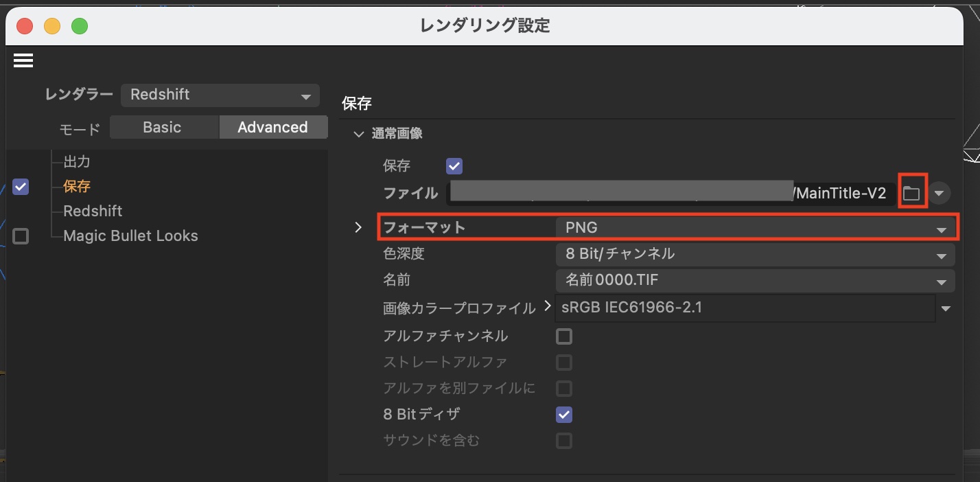Disable the 8 Bit ディザ checkbox
Image resolution: width=980 pixels, height=482 pixels.
pos(563,415)
